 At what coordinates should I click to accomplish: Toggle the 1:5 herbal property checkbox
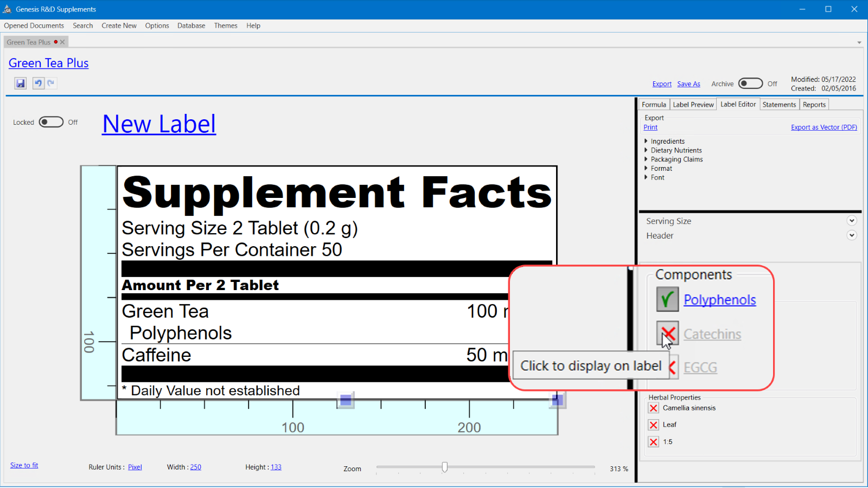click(x=654, y=442)
